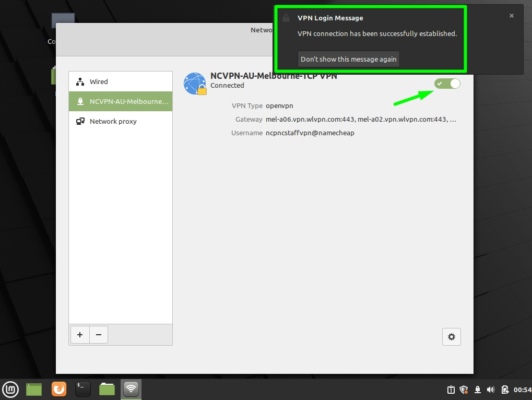
Task: Open the Network Manager icon in the taskbar
Action: click(x=131, y=389)
